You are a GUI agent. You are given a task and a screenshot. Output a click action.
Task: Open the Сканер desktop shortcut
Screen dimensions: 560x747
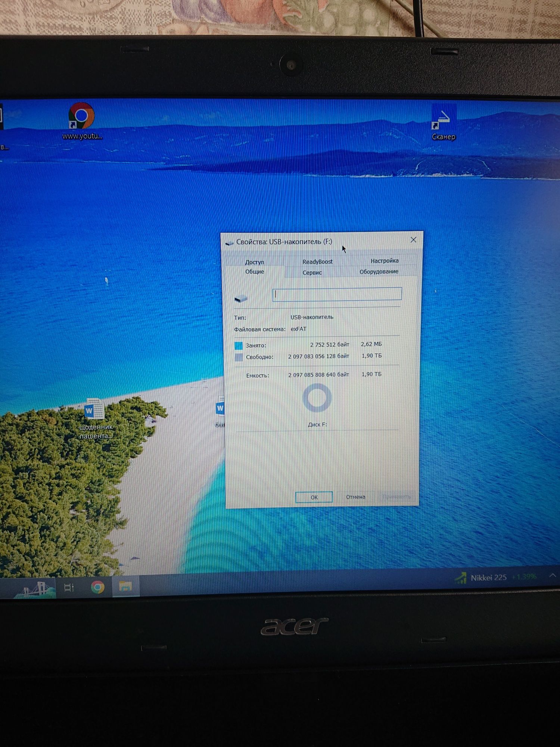[444, 123]
